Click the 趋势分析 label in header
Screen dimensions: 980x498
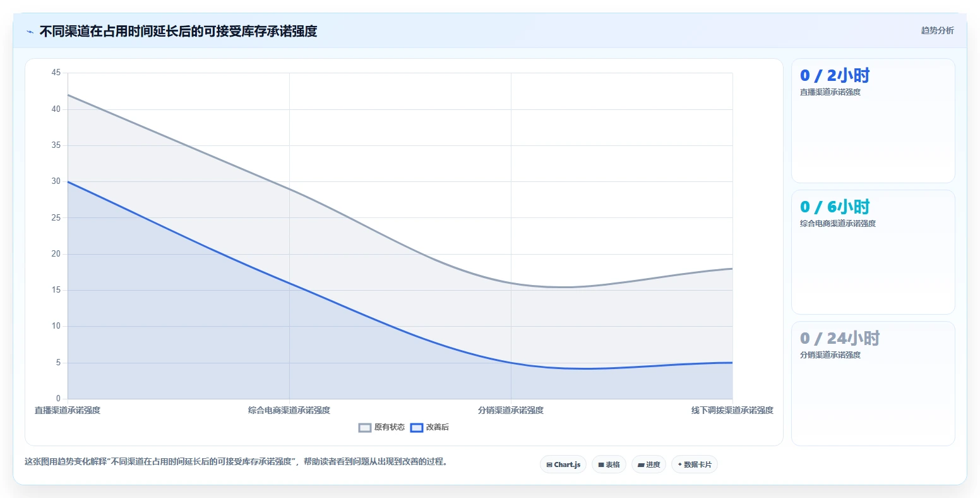pos(937,30)
